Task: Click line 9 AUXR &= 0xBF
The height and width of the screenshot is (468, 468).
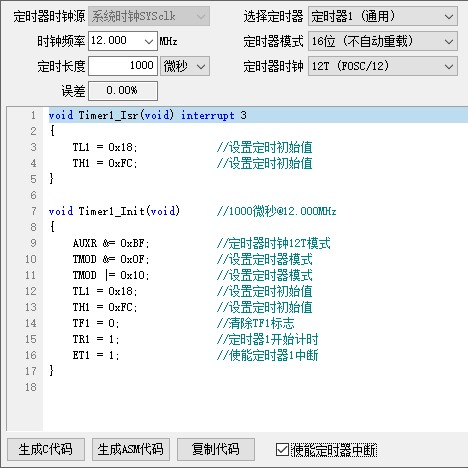Action: coord(111,243)
